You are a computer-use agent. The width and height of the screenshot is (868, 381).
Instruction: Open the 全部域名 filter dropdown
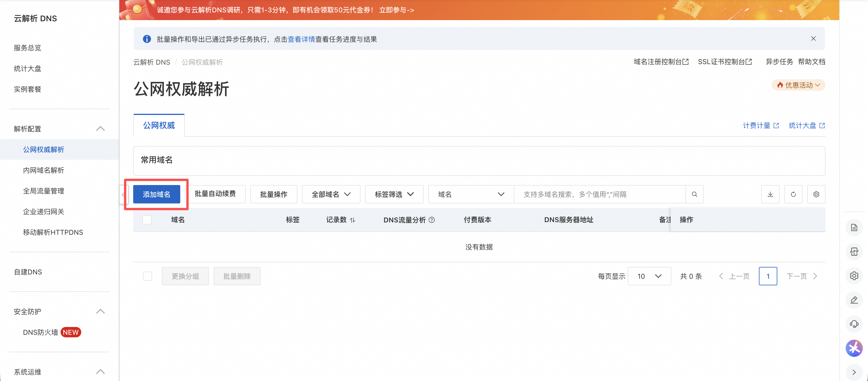(331, 194)
